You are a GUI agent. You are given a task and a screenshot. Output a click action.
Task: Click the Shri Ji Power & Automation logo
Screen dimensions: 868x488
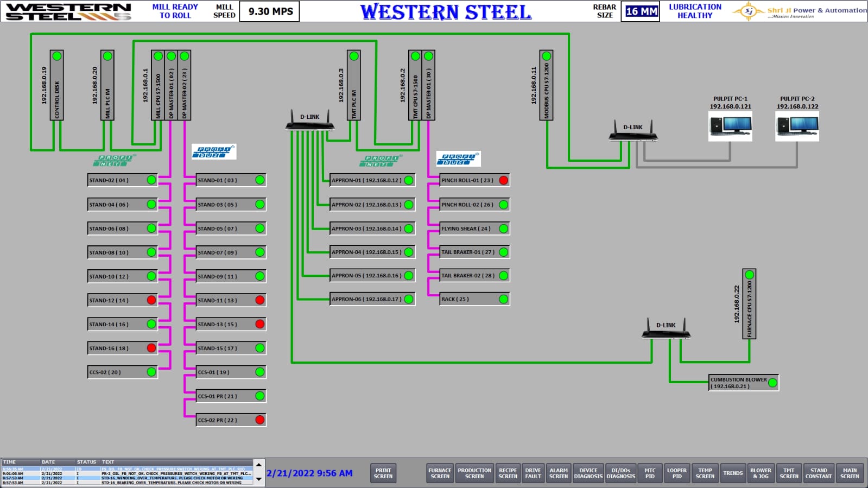pyautogui.click(x=799, y=11)
